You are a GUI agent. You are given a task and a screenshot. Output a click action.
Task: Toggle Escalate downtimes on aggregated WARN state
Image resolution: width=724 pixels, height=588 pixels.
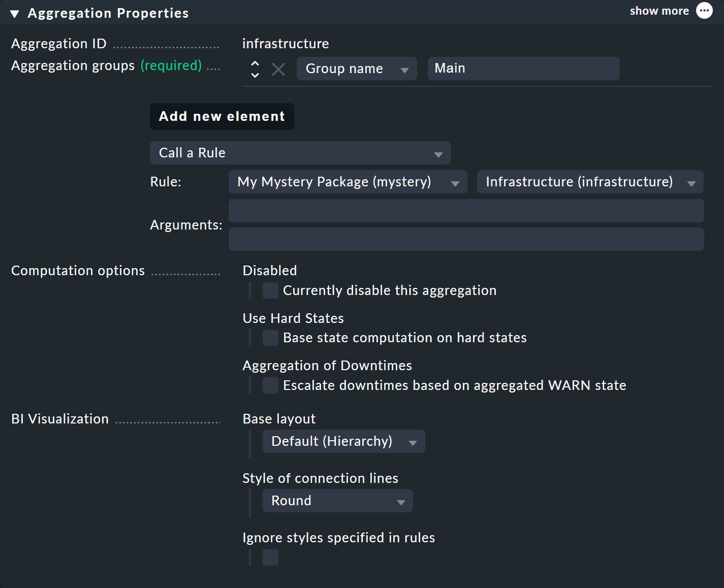pos(270,385)
